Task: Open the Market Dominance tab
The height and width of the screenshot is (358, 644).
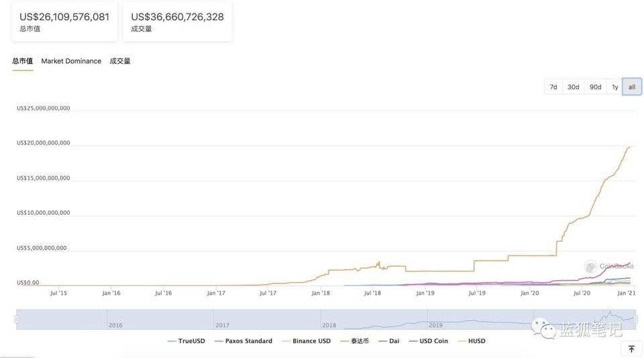Action: (71, 61)
